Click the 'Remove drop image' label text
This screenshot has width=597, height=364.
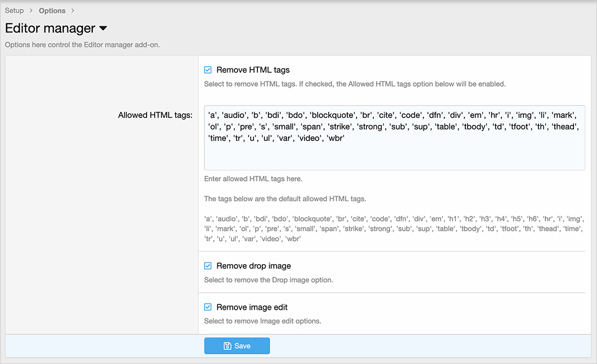click(254, 266)
